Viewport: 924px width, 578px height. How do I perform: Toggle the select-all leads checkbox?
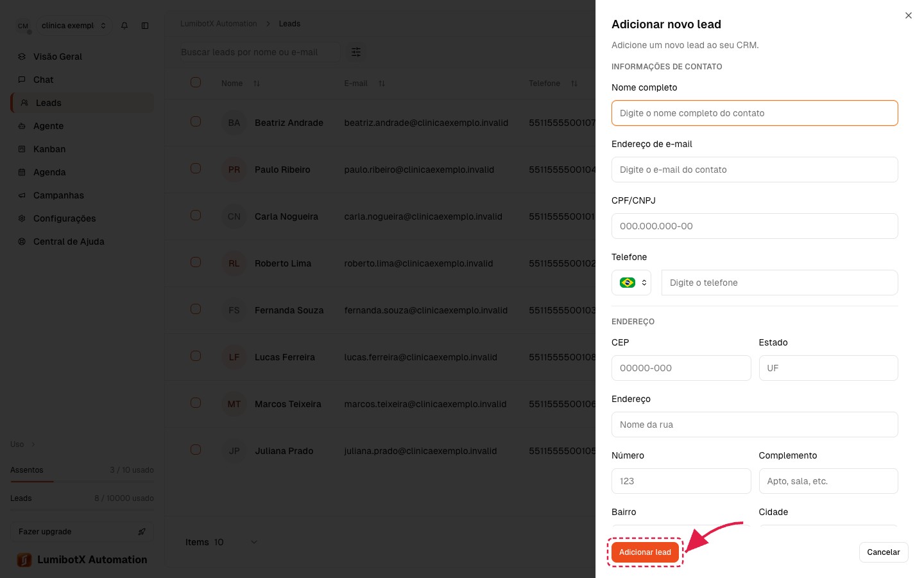coord(196,82)
